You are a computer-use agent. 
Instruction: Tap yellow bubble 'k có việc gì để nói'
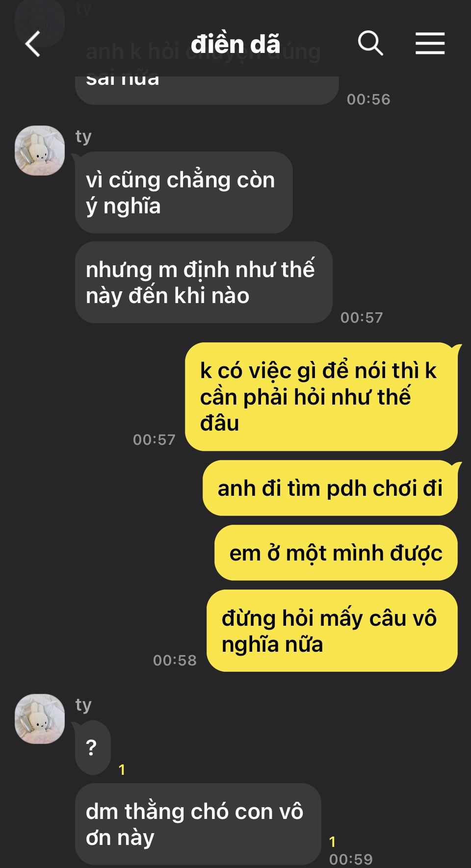click(321, 397)
